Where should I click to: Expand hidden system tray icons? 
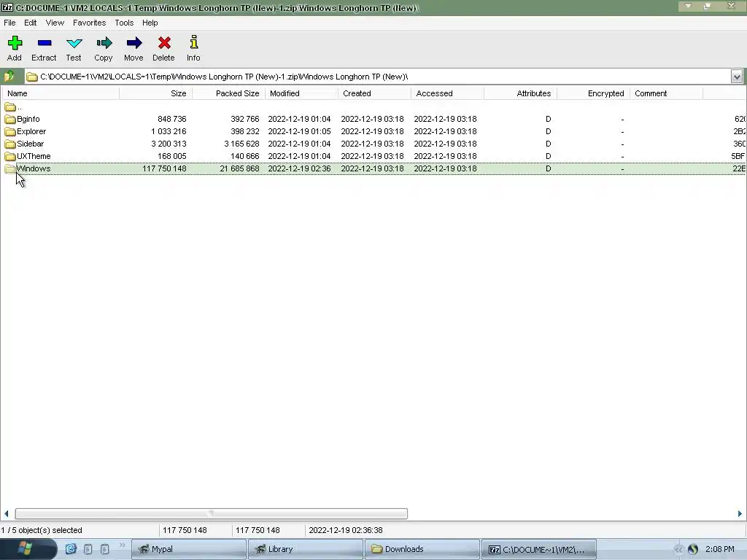[x=678, y=550]
